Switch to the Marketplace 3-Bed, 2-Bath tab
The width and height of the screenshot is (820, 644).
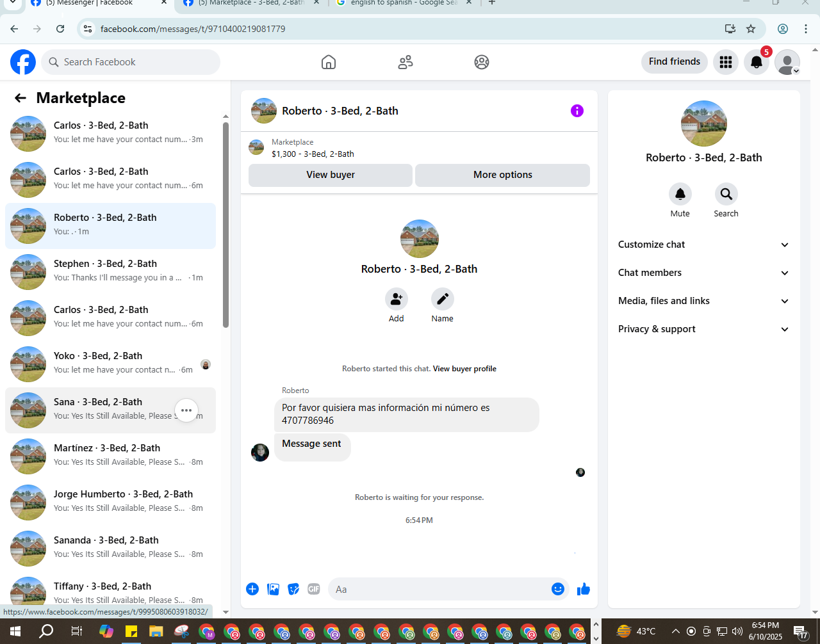click(x=252, y=4)
